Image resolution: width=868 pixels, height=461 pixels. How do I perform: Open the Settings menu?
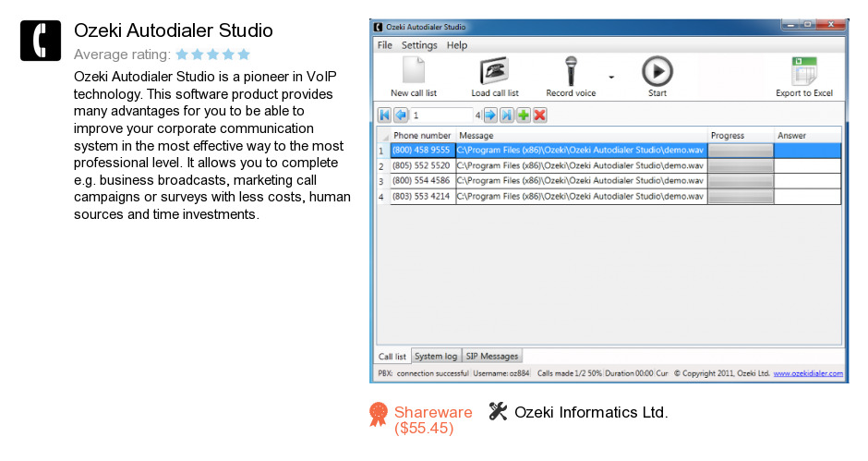(x=419, y=45)
